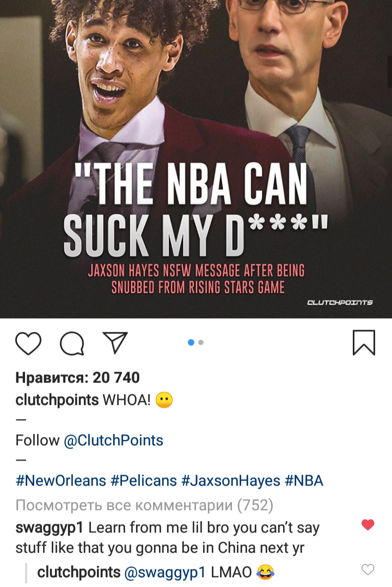Open comments via the speech bubble icon

pyautogui.click(x=72, y=343)
